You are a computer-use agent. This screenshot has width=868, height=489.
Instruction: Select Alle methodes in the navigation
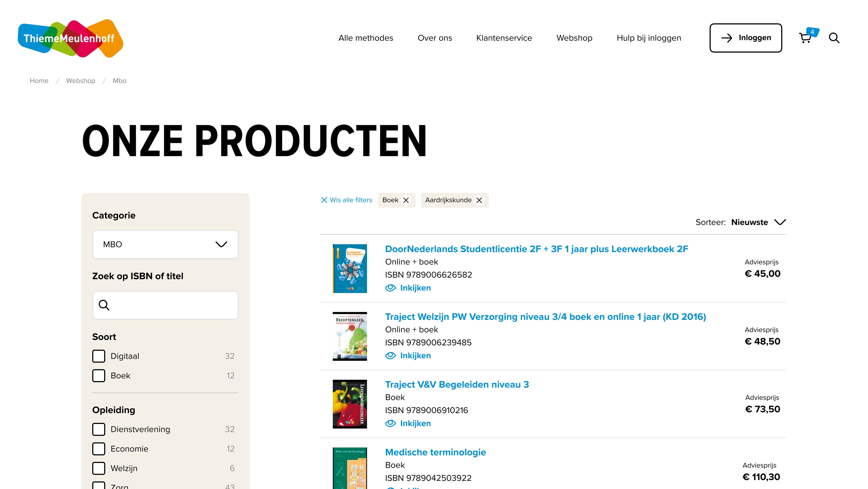(366, 38)
